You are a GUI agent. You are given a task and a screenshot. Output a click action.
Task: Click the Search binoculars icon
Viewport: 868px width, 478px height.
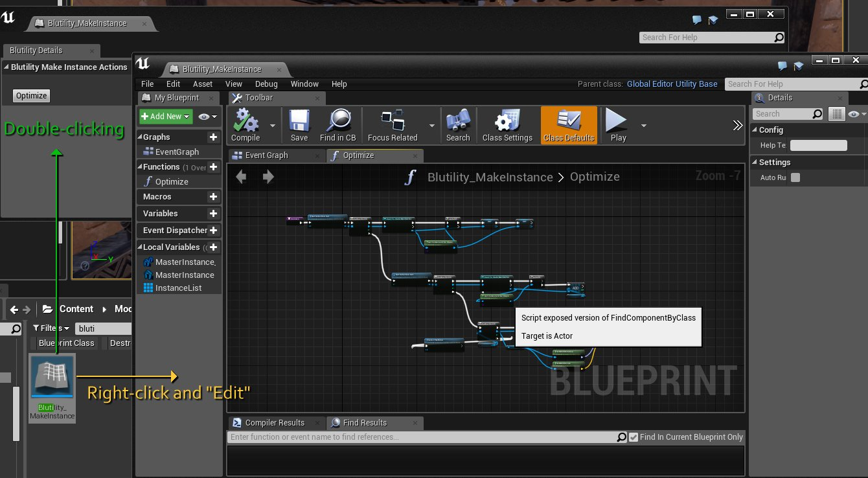(x=458, y=121)
